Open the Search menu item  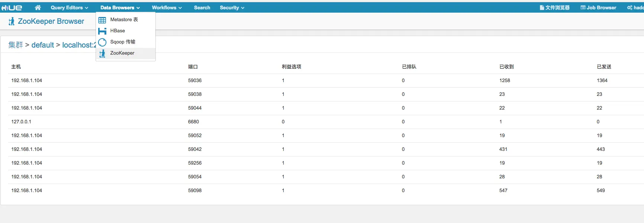(x=202, y=7)
